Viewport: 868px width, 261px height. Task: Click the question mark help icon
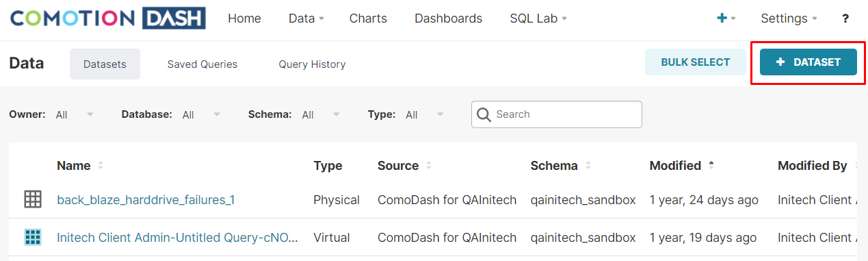click(845, 18)
